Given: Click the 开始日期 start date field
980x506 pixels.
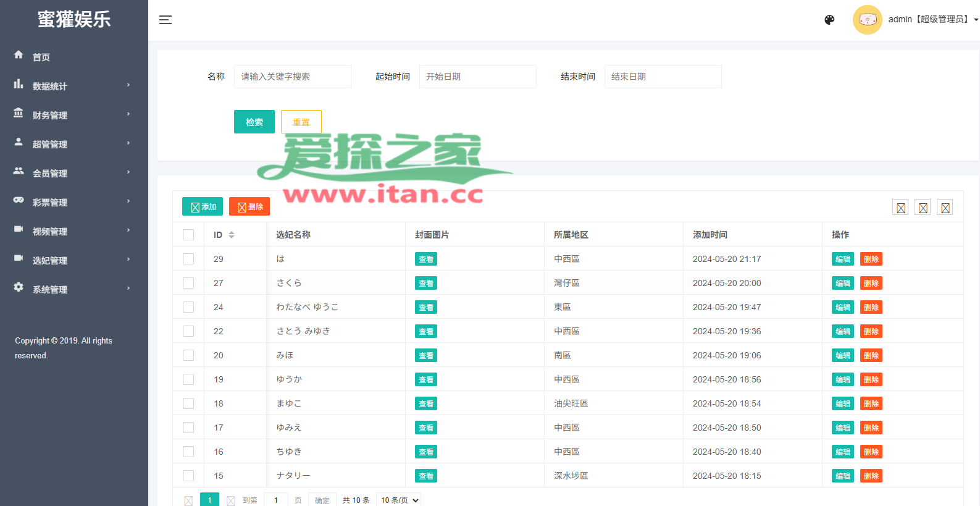Looking at the screenshot, I should [x=477, y=77].
